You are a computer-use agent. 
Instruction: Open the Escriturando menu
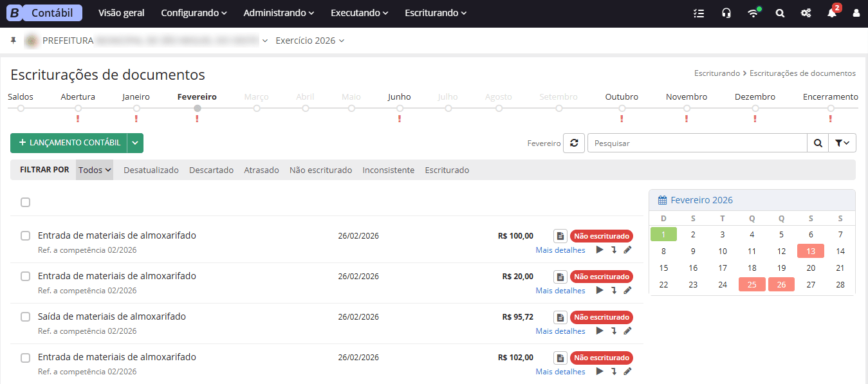tap(436, 13)
